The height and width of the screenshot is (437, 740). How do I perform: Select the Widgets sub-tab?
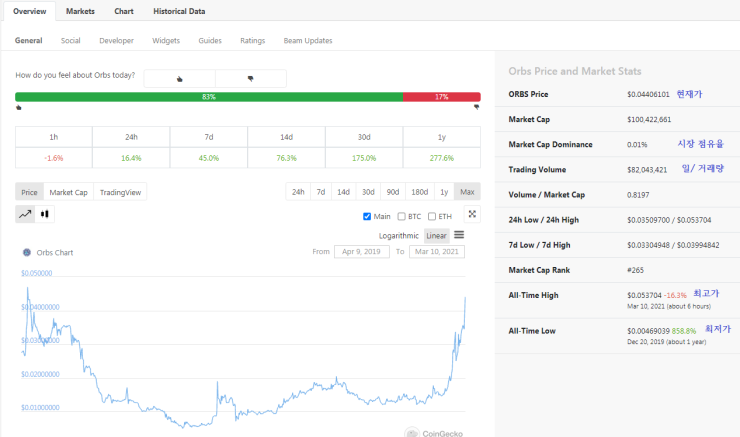[166, 41]
